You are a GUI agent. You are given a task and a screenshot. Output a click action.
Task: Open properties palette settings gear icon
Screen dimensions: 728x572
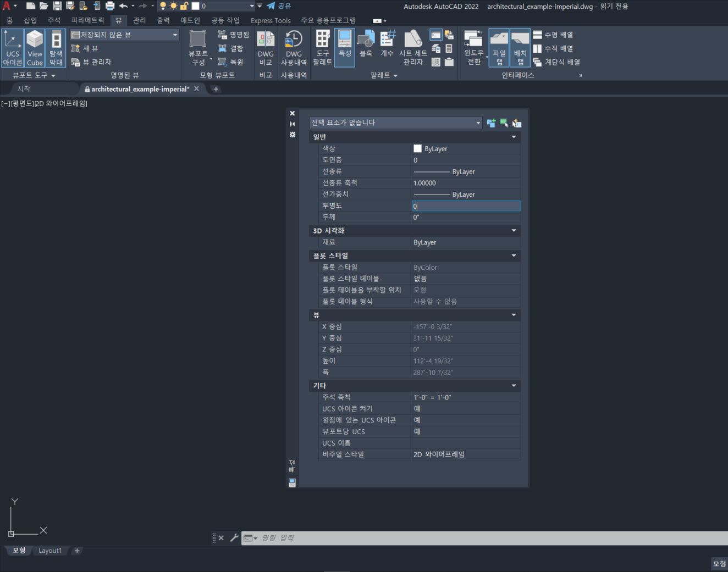[x=293, y=135]
